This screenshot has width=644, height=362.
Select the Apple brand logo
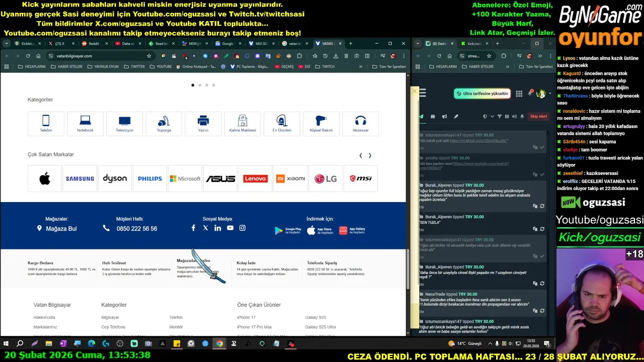pos(45,178)
